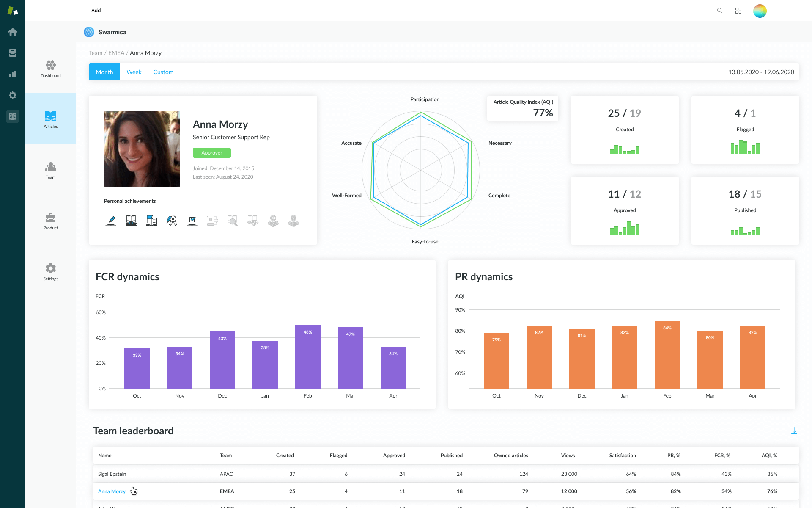
Task: Click the Approver role badge
Action: (211, 153)
